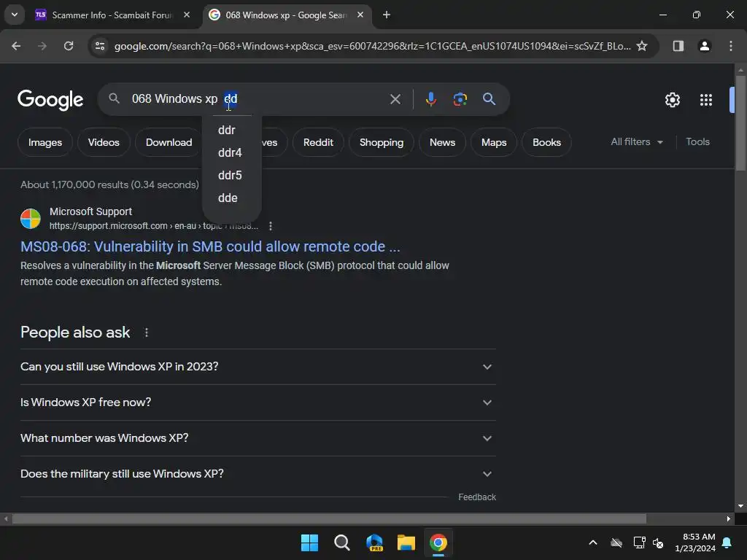Image resolution: width=747 pixels, height=560 pixels.
Task: Open notification bell in taskbar
Action: tap(727, 542)
